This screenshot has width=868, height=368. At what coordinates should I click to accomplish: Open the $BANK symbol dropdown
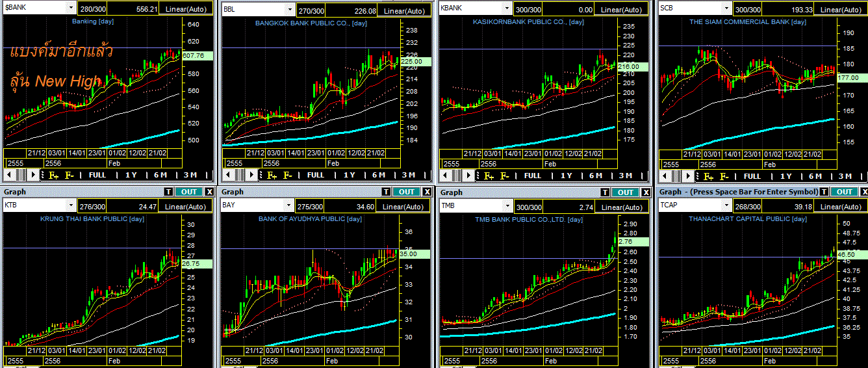point(70,8)
